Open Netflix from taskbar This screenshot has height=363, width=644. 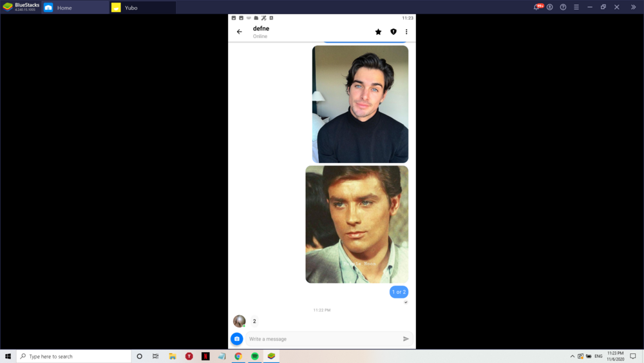[205, 357]
